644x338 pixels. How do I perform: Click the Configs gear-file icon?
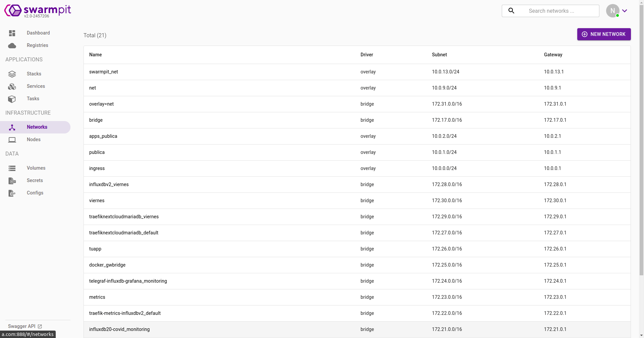point(12,193)
